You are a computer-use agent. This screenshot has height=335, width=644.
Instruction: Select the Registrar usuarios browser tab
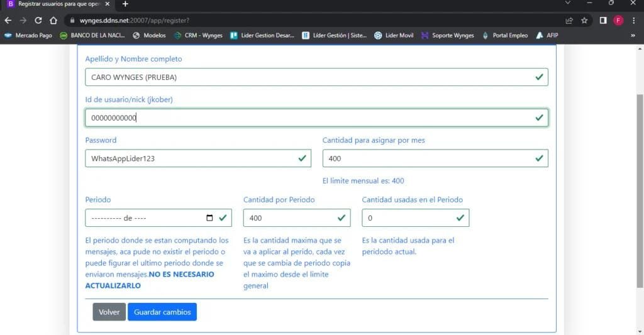[57, 4]
